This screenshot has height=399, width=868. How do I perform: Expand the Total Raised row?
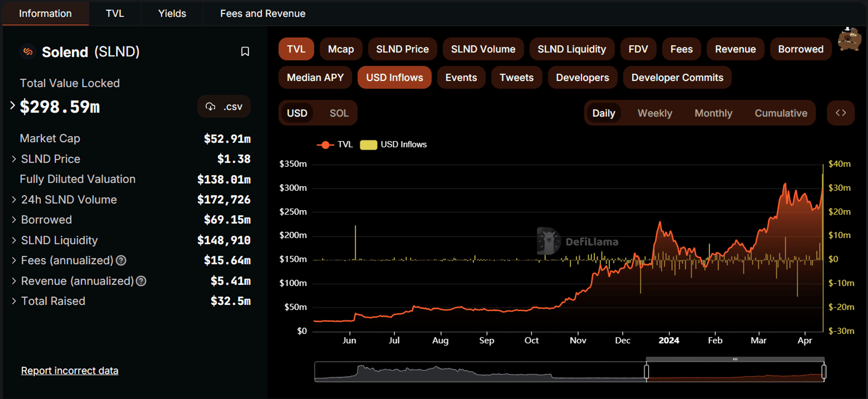pos(14,301)
